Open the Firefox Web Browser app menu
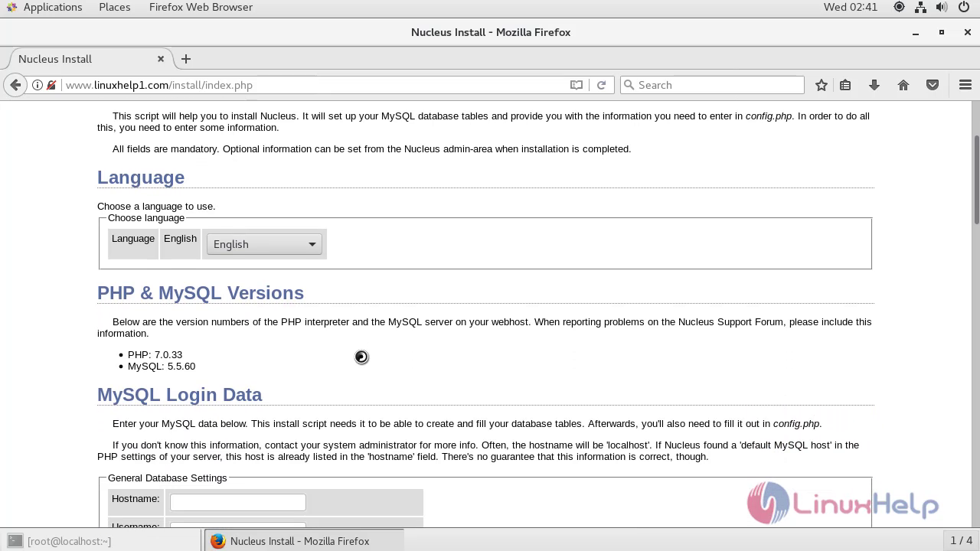 pyautogui.click(x=201, y=7)
